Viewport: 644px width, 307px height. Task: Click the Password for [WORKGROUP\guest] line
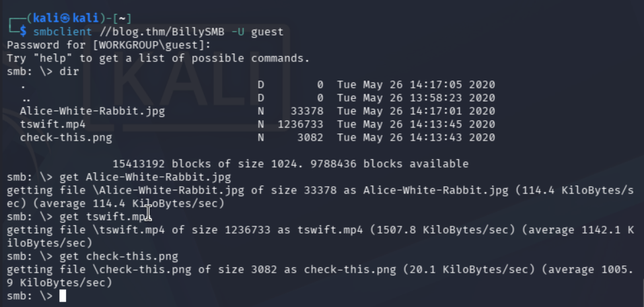109,45
